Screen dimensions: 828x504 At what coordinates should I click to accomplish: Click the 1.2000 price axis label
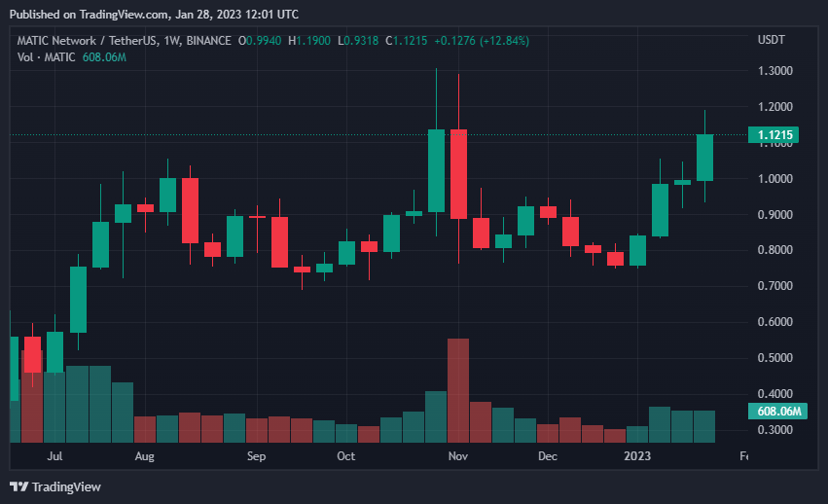tap(775, 107)
